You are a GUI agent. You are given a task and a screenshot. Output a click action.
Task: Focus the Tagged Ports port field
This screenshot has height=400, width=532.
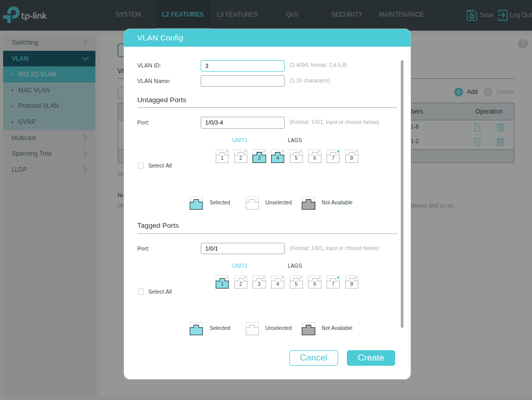[243, 249]
